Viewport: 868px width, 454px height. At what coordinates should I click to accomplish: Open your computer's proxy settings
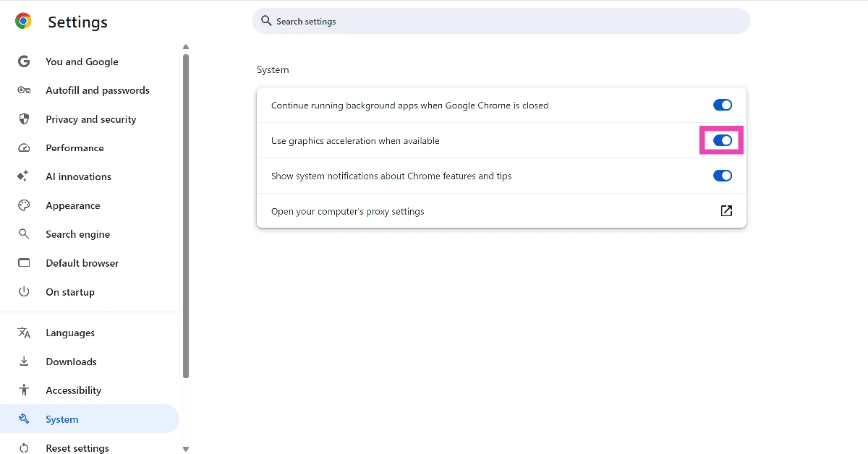[726, 210]
